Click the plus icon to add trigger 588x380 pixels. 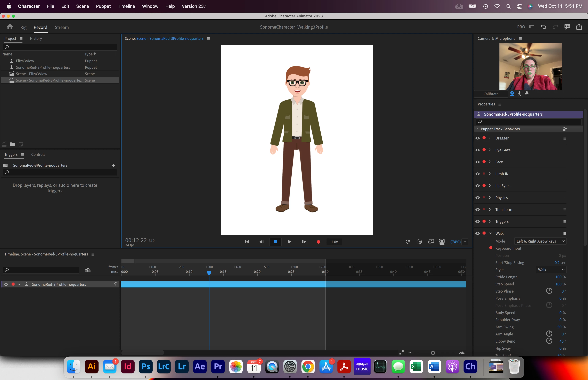point(113,165)
